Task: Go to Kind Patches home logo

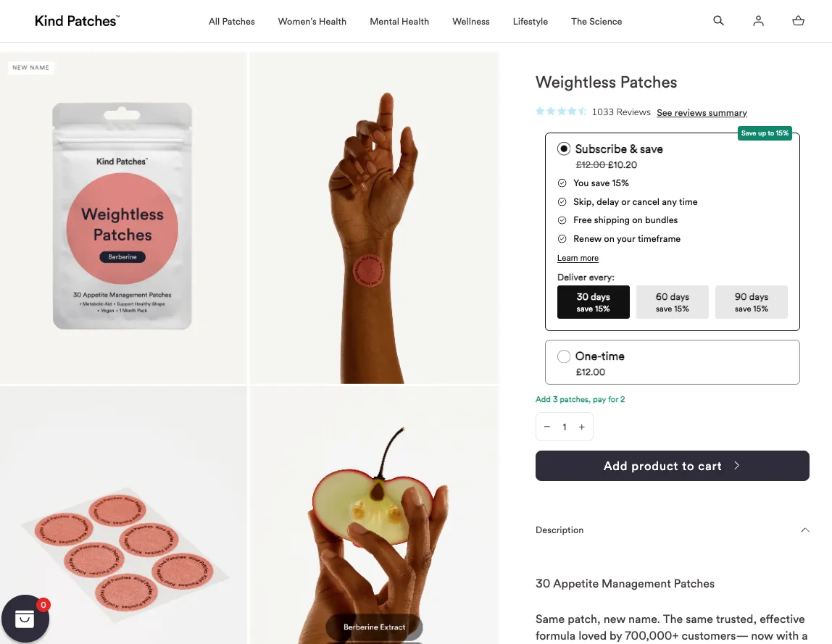Action: point(77,21)
